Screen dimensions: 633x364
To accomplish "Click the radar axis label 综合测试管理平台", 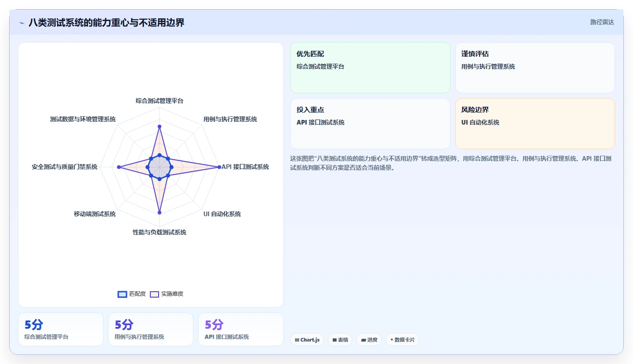I will pyautogui.click(x=160, y=101).
